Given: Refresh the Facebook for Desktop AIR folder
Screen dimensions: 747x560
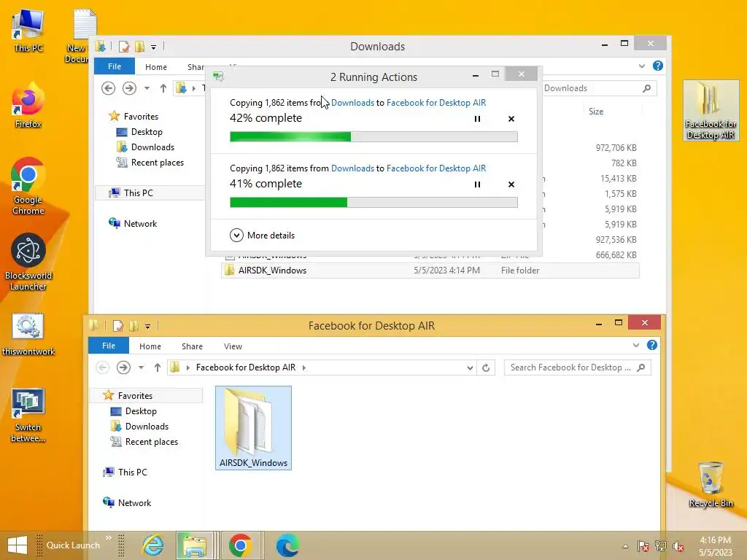Looking at the screenshot, I should [486, 367].
